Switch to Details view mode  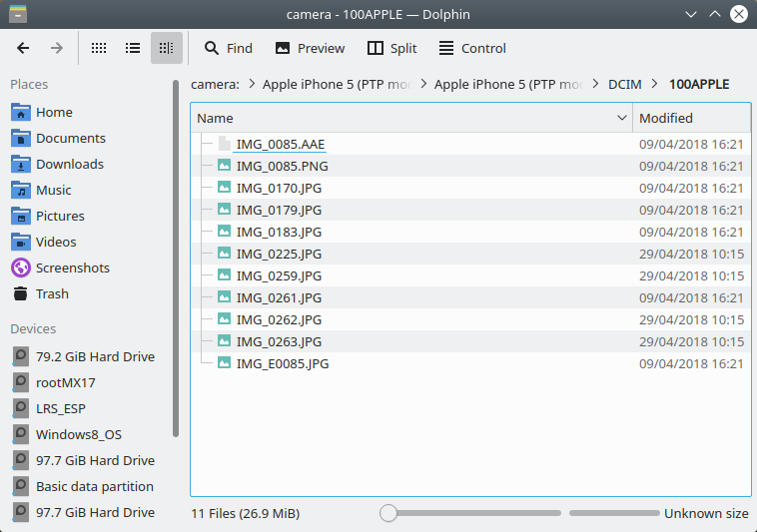point(166,48)
